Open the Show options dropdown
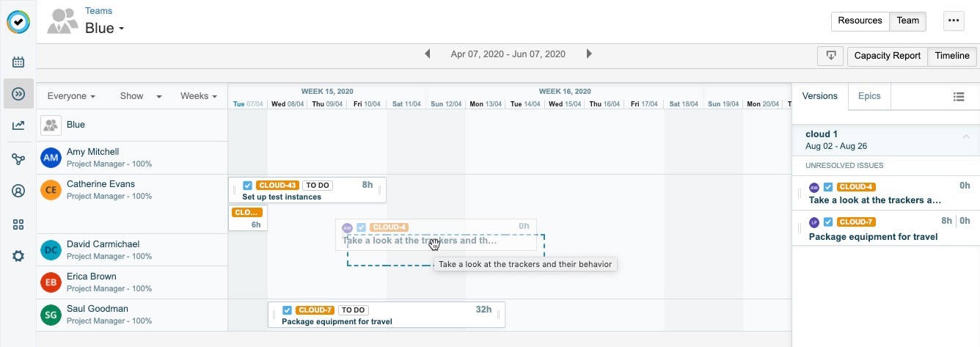980x347 pixels. (141, 96)
